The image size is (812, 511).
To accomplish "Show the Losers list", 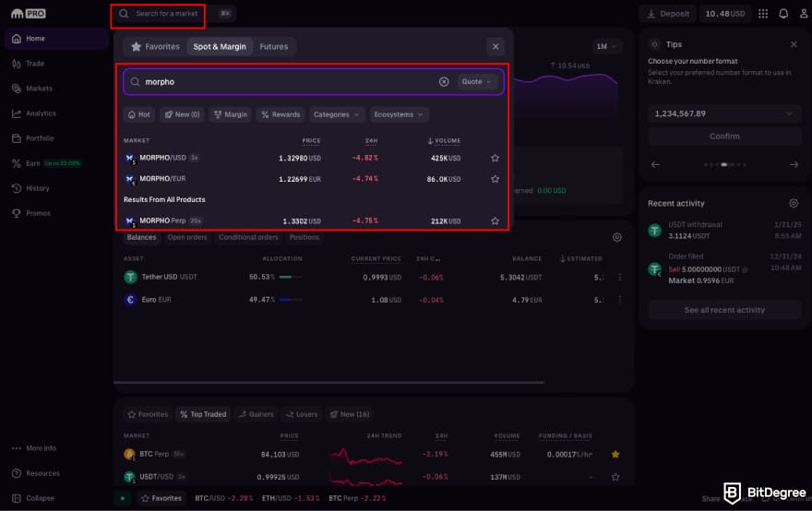I will (302, 414).
